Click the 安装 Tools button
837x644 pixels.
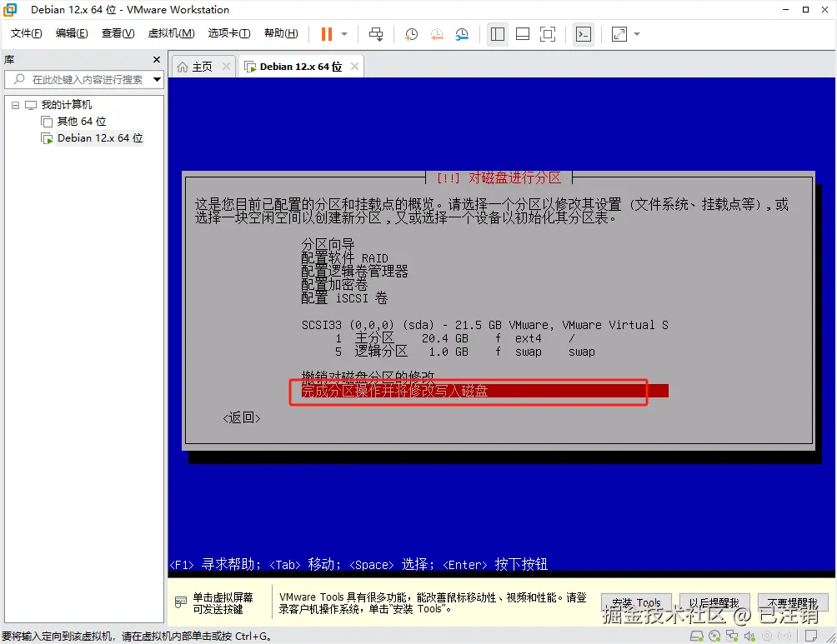pos(636,602)
